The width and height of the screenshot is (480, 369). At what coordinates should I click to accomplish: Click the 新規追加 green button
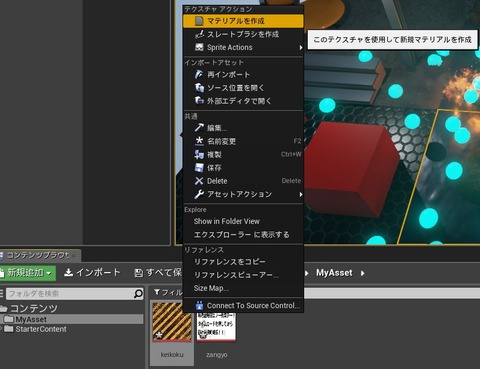click(x=27, y=273)
